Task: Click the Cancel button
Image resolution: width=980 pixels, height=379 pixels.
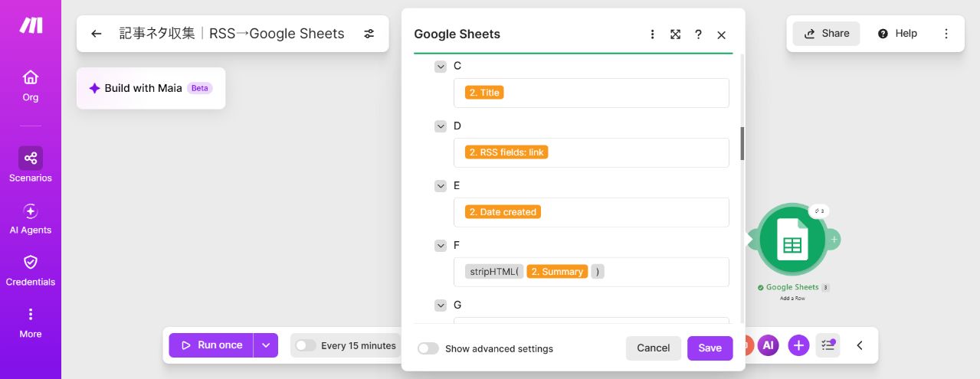Action: (x=654, y=348)
